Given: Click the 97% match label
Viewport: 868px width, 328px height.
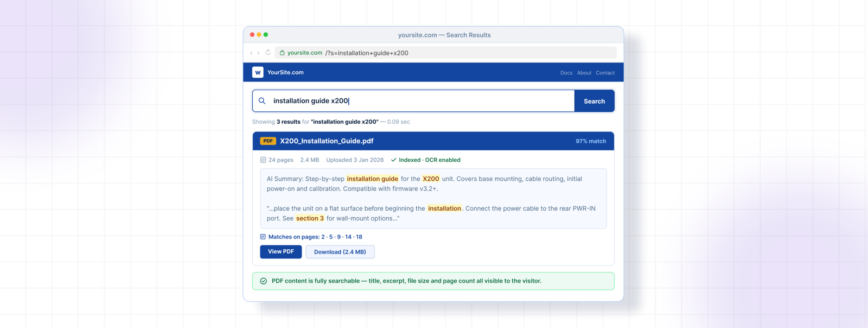Looking at the screenshot, I should click(x=591, y=141).
